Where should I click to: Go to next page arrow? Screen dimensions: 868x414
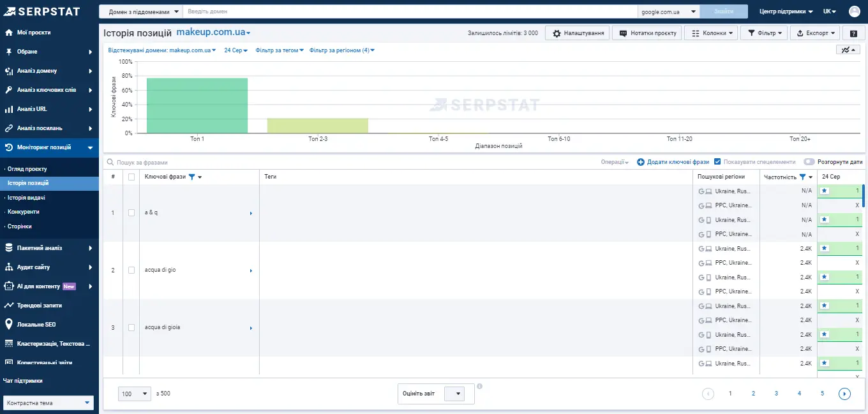coord(845,394)
